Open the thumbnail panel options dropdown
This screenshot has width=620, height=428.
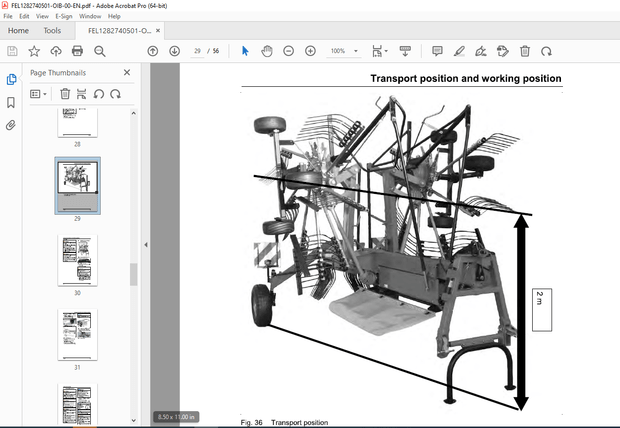(38, 94)
